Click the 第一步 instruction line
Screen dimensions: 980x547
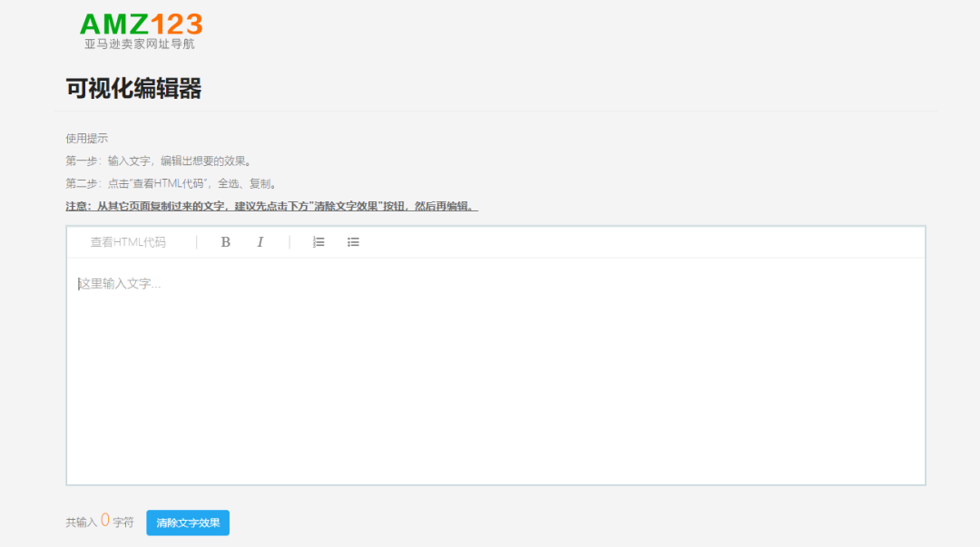click(160, 161)
